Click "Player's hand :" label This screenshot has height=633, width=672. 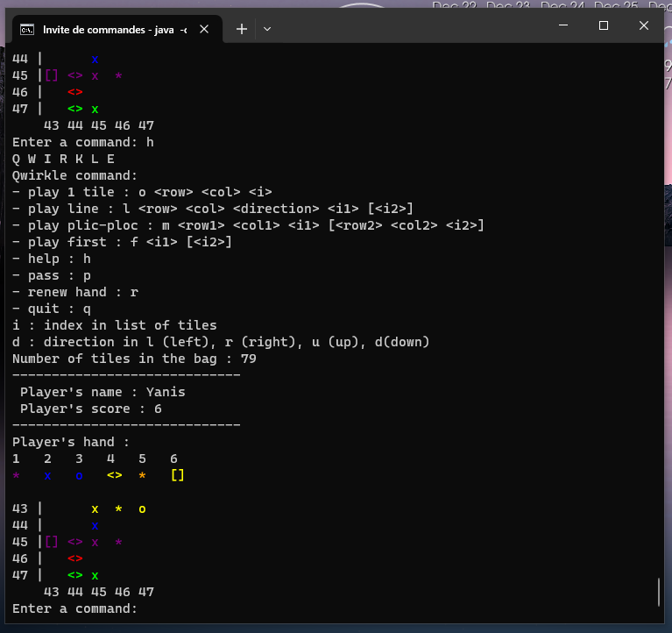click(x=71, y=442)
